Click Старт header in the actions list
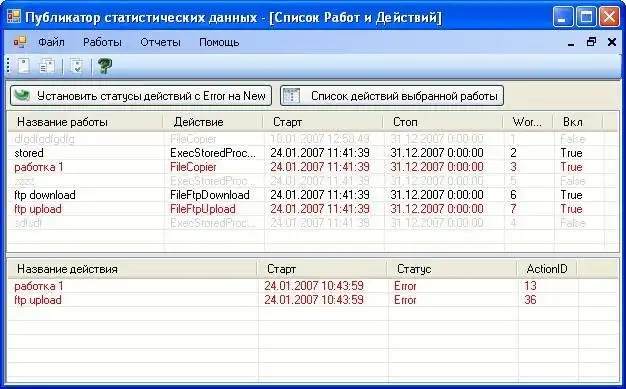This screenshot has width=626, height=389. pos(323,269)
